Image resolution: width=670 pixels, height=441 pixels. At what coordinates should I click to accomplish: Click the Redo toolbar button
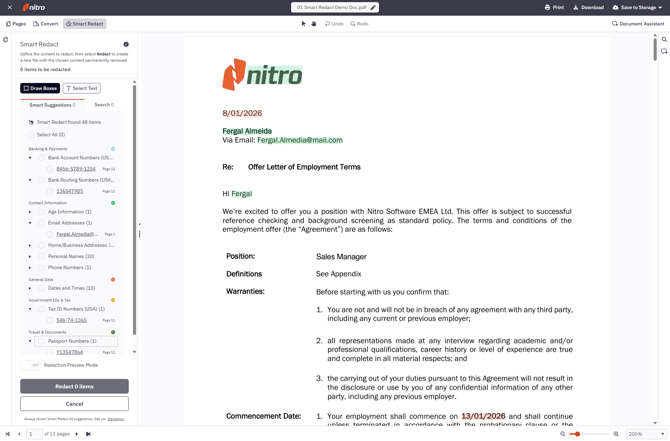point(359,24)
